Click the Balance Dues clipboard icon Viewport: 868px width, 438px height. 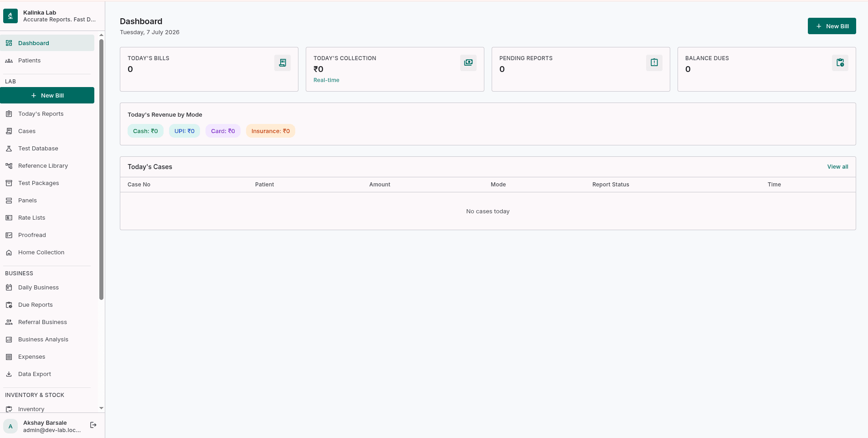point(840,62)
